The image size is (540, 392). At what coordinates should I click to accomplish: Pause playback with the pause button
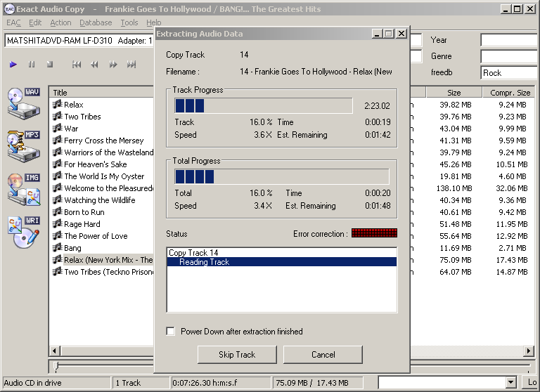coord(32,65)
